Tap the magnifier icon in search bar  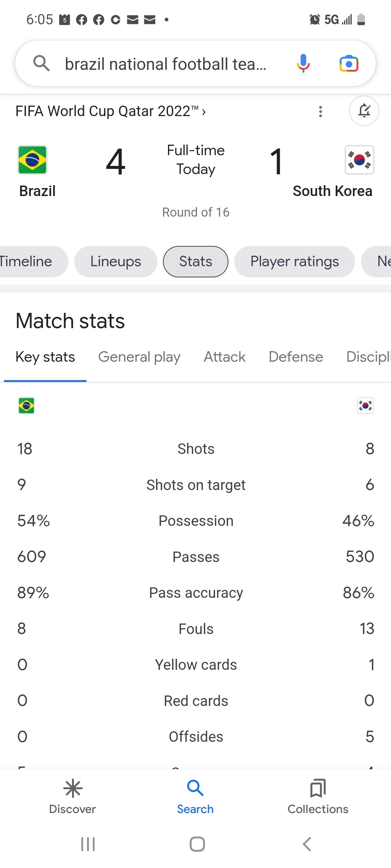pyautogui.click(x=41, y=64)
